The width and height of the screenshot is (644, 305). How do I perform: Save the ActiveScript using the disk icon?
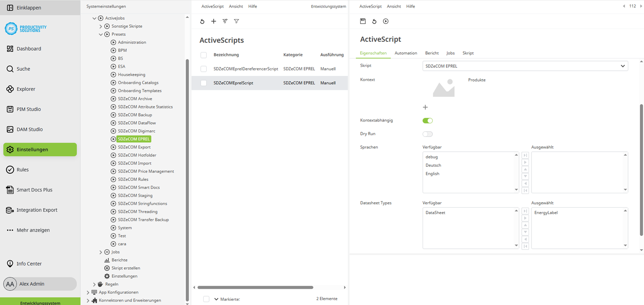click(x=363, y=21)
